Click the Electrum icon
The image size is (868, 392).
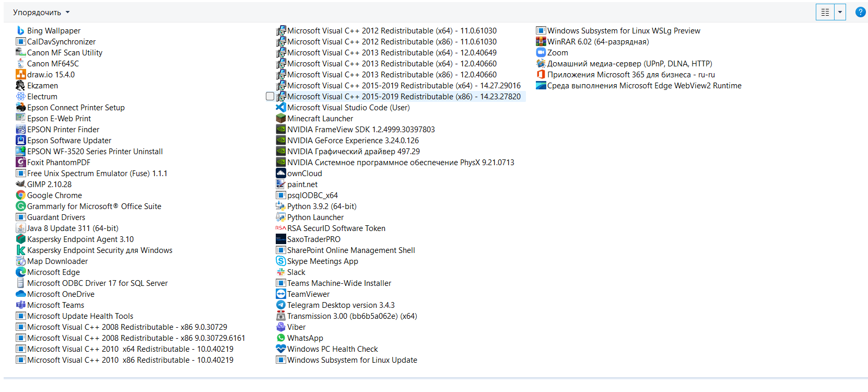(21, 97)
